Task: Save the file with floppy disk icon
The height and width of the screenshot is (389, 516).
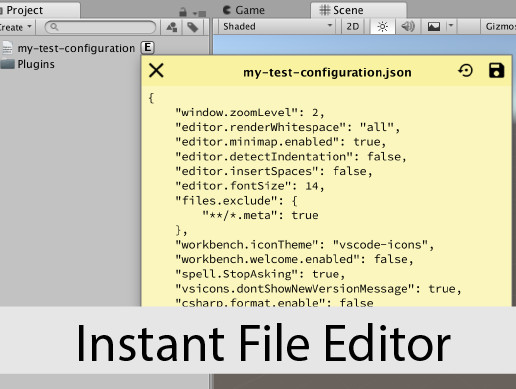Action: 496,71
